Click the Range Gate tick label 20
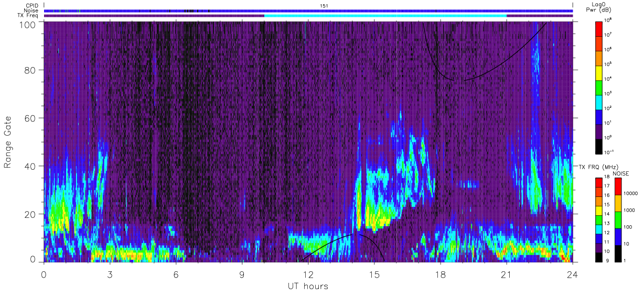Screen dimensions: 644x297 29,214
